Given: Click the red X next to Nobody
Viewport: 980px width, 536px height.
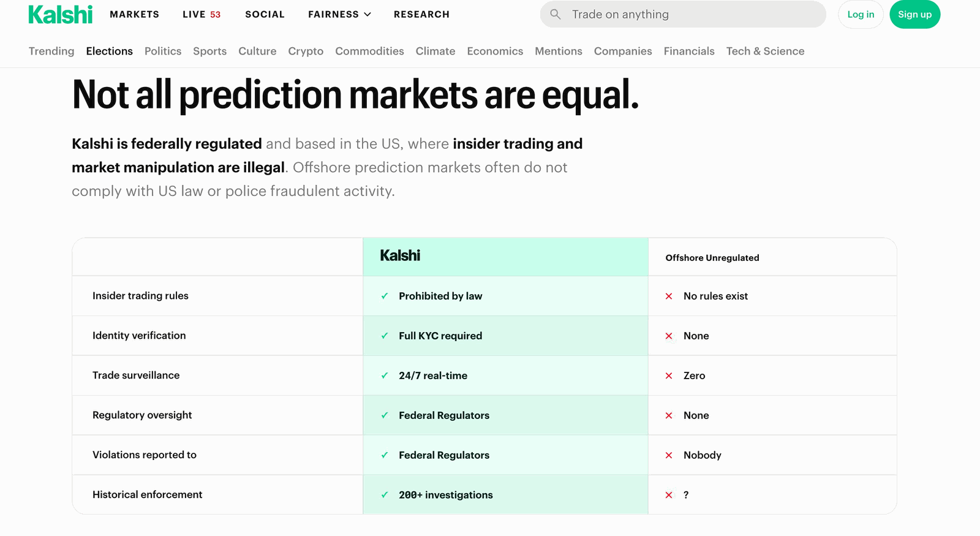Looking at the screenshot, I should 668,455.
